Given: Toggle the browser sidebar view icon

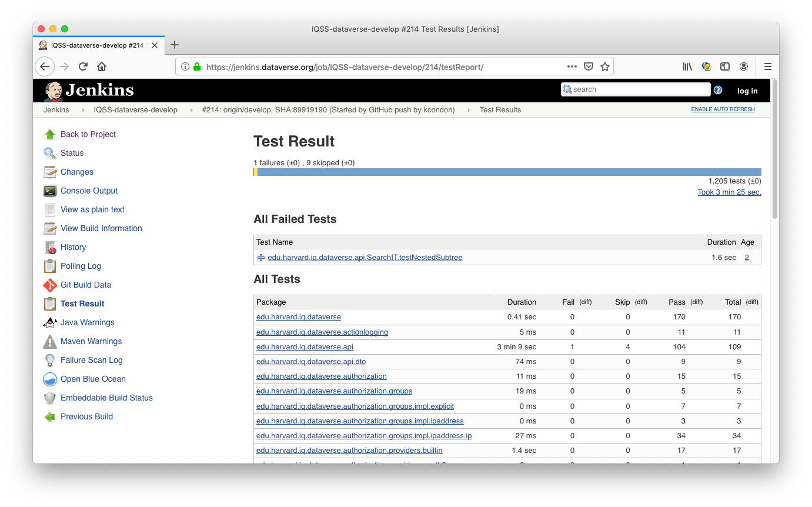Looking at the screenshot, I should click(725, 66).
